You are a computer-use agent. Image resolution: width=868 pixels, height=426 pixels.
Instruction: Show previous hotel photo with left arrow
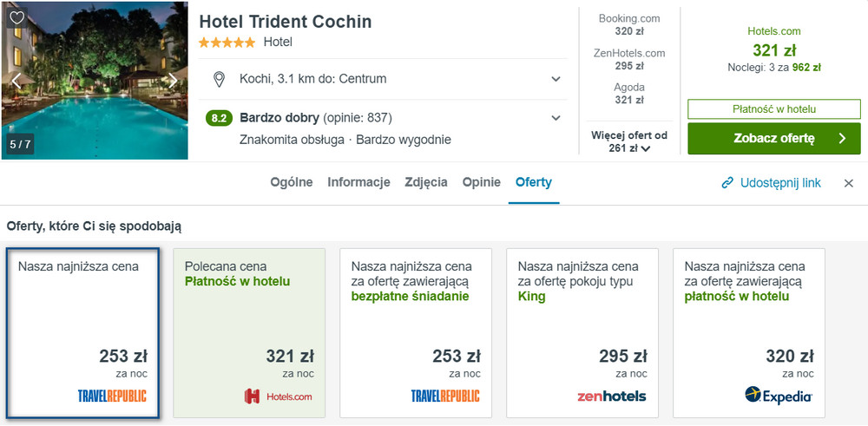(16, 81)
